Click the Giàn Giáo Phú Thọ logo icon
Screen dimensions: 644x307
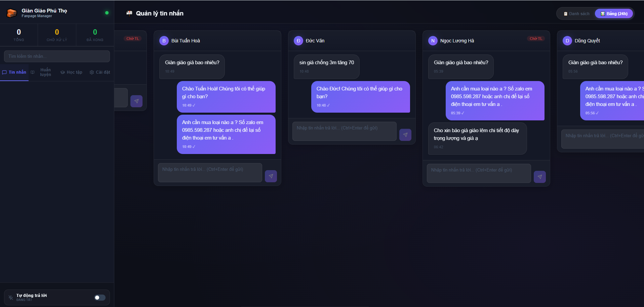[x=12, y=13]
